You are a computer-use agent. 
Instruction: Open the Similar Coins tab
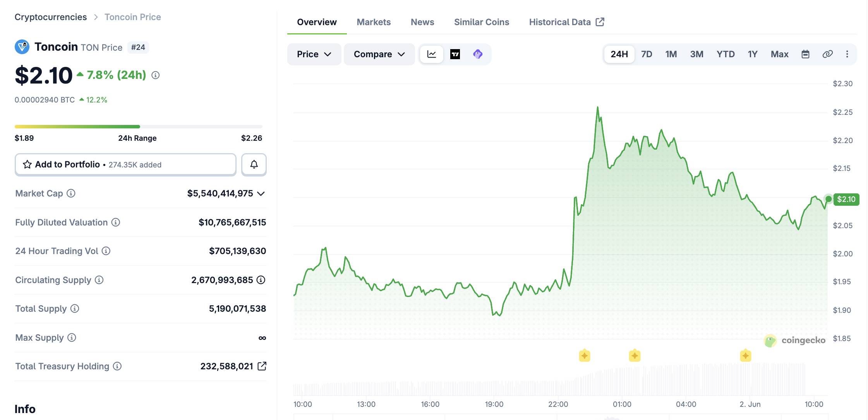pyautogui.click(x=482, y=22)
